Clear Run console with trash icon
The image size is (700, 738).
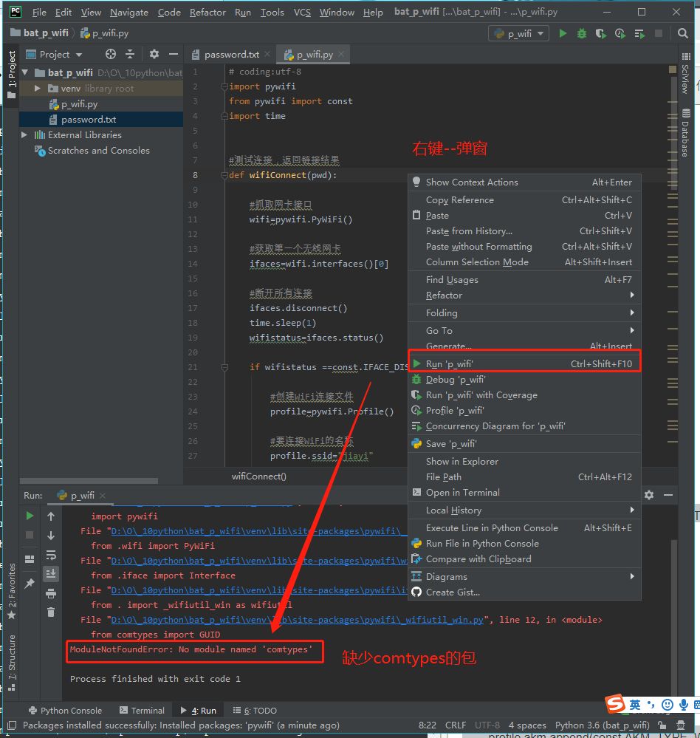pyautogui.click(x=51, y=612)
